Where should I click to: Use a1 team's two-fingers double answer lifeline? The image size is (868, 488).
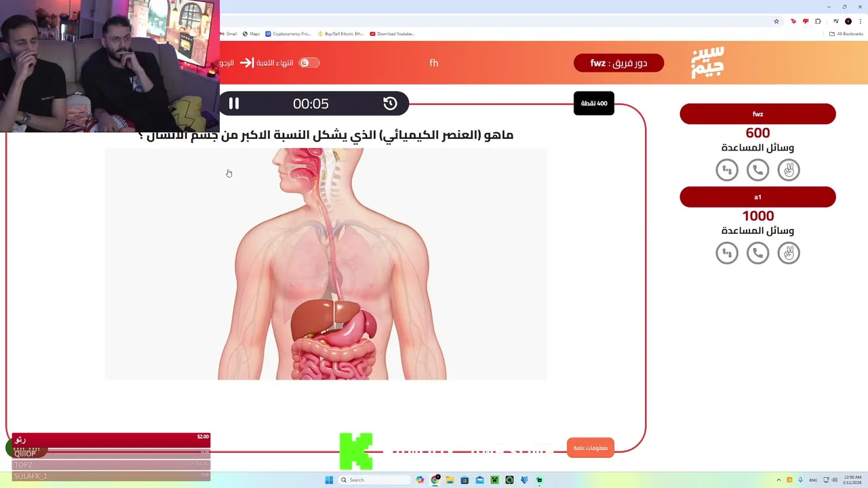[789, 253]
